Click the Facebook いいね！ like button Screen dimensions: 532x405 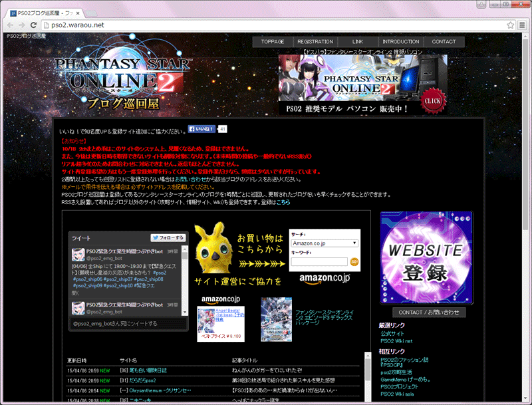(x=201, y=129)
